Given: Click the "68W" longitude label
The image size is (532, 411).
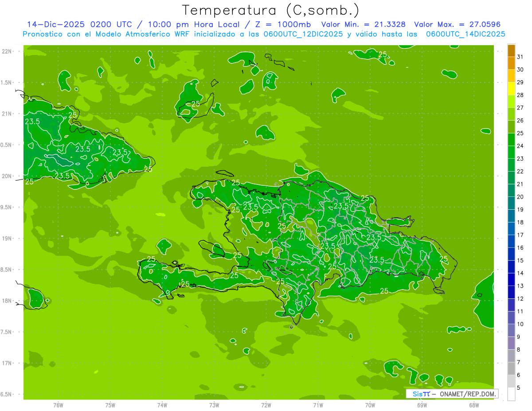Looking at the screenshot, I should point(474,405).
